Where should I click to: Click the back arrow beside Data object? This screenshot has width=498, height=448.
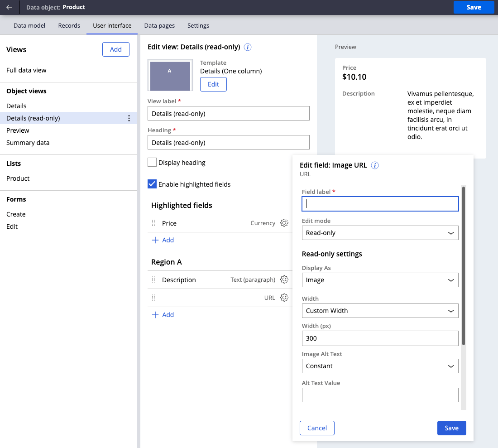pyautogui.click(x=9, y=7)
